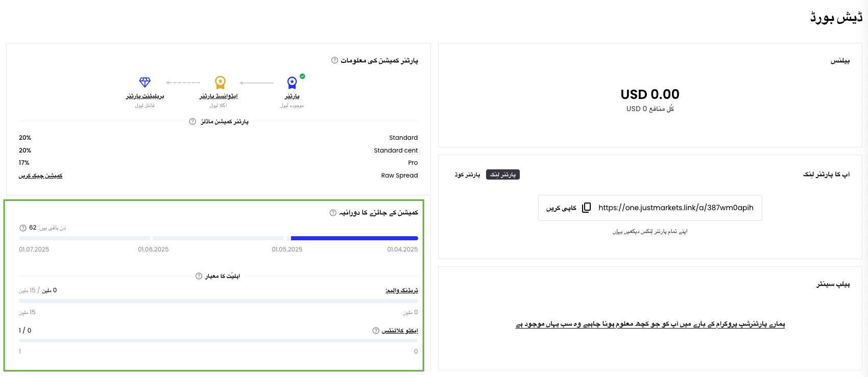Click the blue Partner level badge icon
This screenshot has width=868, height=377.
[x=292, y=82]
